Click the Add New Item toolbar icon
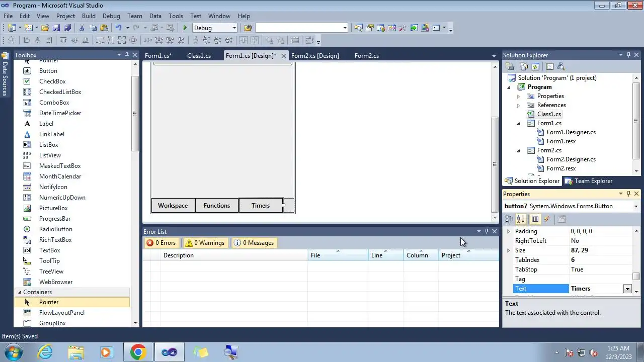 pyautogui.click(x=28, y=28)
